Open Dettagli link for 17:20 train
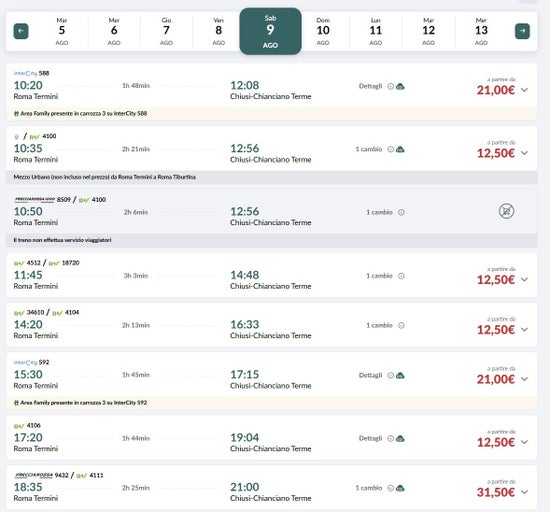This screenshot has width=550, height=512. (370, 438)
